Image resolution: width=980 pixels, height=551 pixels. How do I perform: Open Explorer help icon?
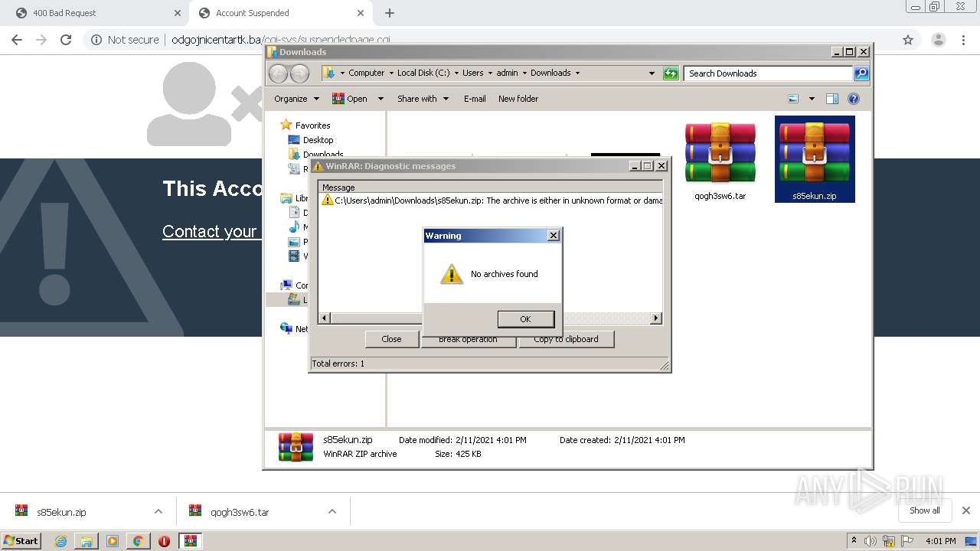click(x=854, y=99)
